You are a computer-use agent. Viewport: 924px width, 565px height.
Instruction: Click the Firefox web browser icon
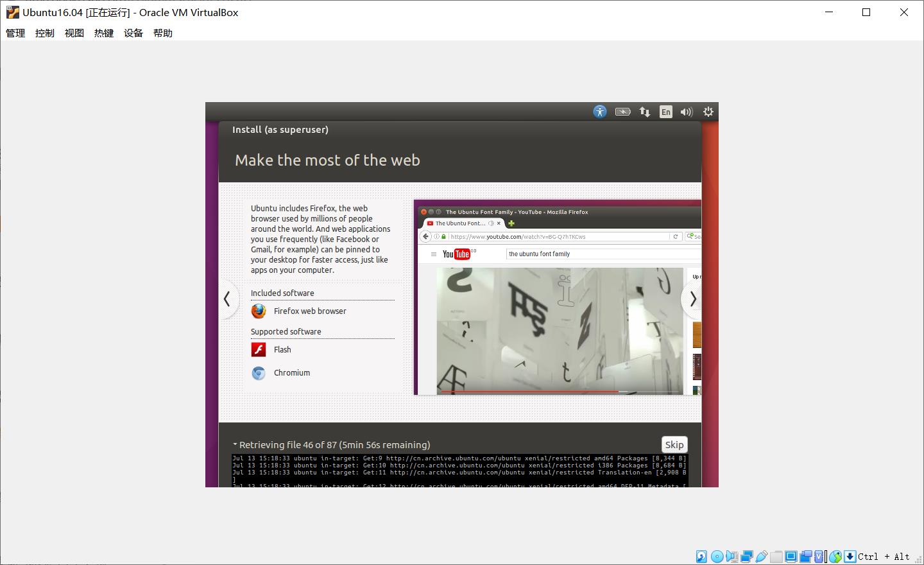coord(259,311)
